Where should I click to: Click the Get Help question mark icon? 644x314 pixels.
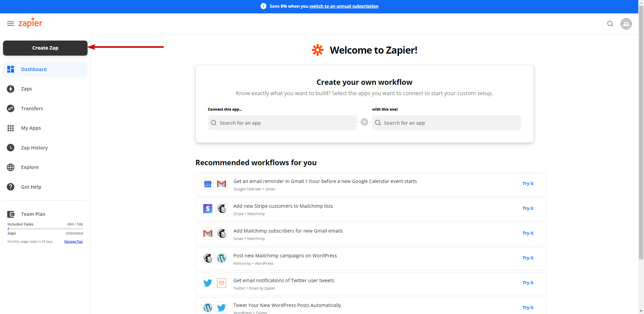(11, 187)
